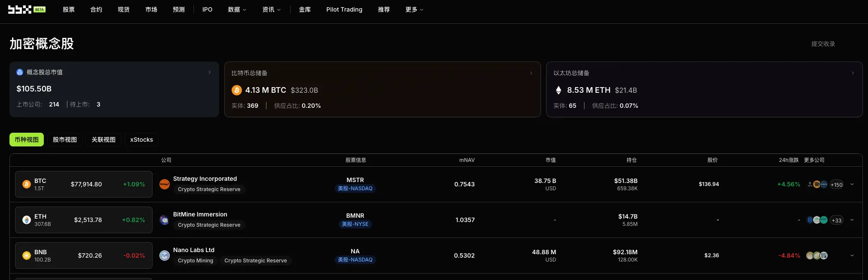
Task: Open the 金库 menu item
Action: [x=305, y=9]
